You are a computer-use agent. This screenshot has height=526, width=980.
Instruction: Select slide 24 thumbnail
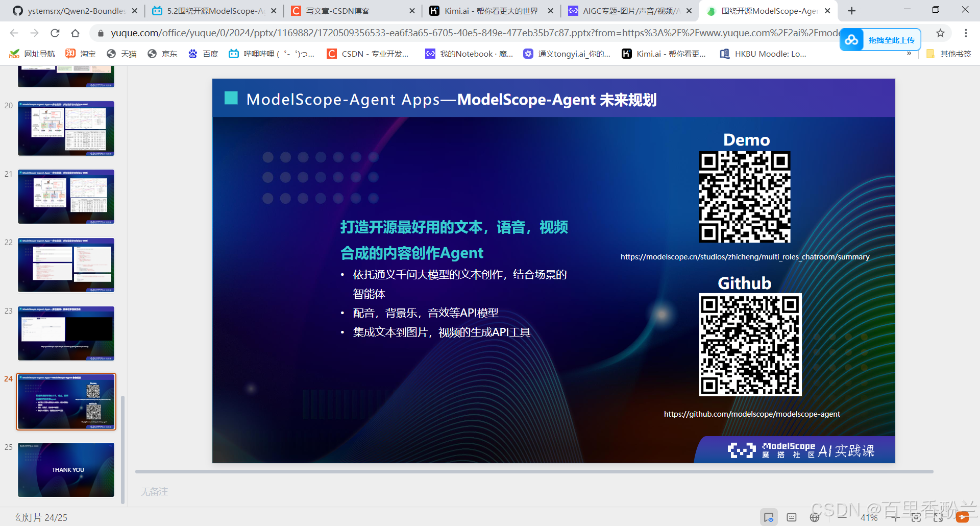coord(66,402)
